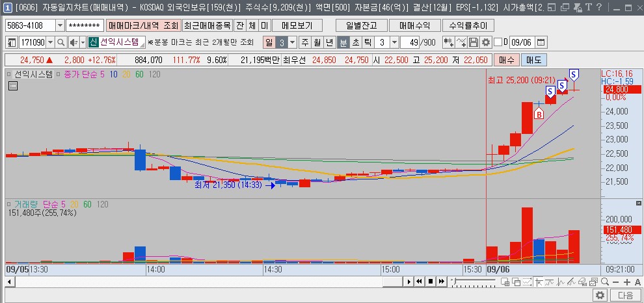Click the bar count 49 input field
The image size is (644, 303).
pos(409,42)
